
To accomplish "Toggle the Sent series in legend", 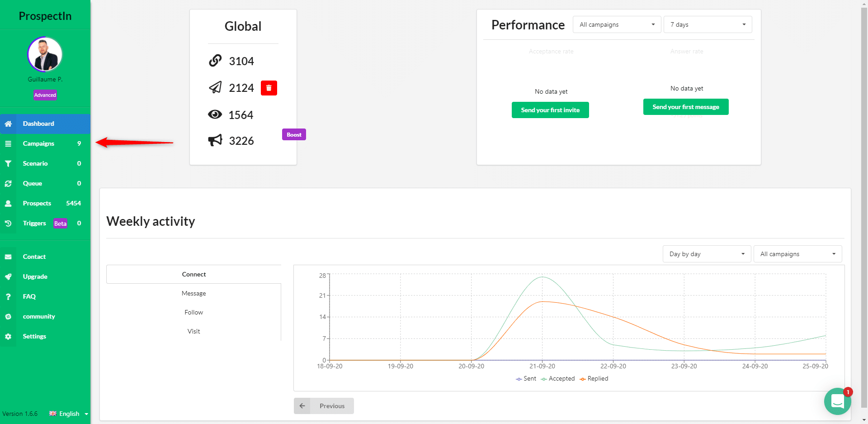I will click(x=526, y=379).
